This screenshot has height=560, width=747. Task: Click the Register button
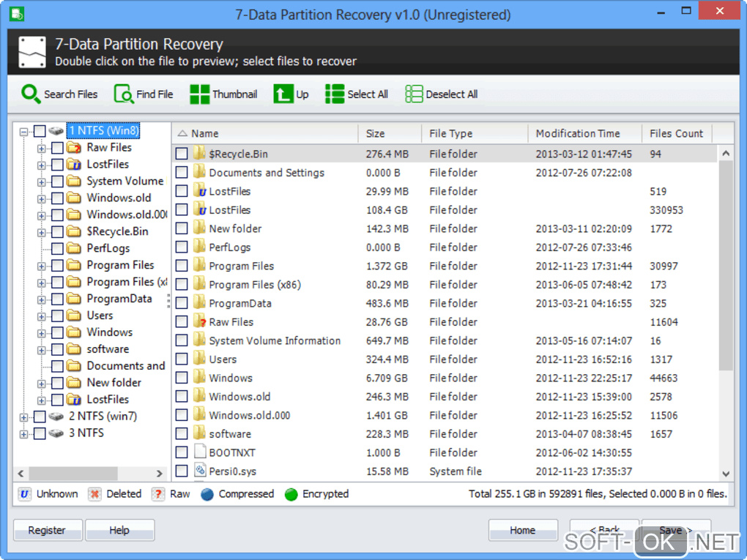tap(48, 530)
